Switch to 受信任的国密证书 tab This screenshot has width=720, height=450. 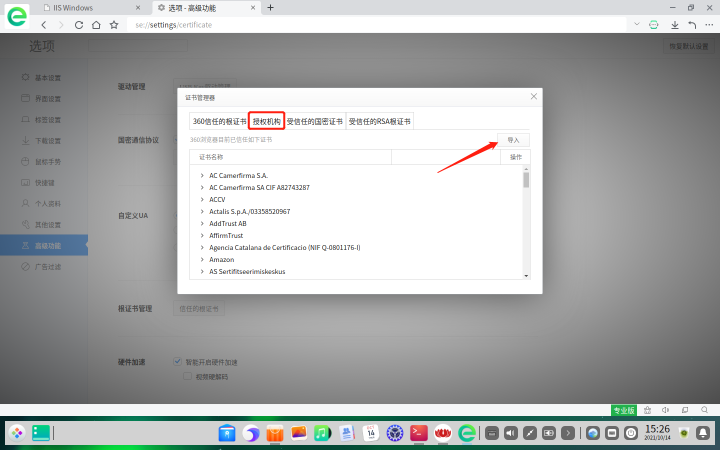click(x=315, y=121)
